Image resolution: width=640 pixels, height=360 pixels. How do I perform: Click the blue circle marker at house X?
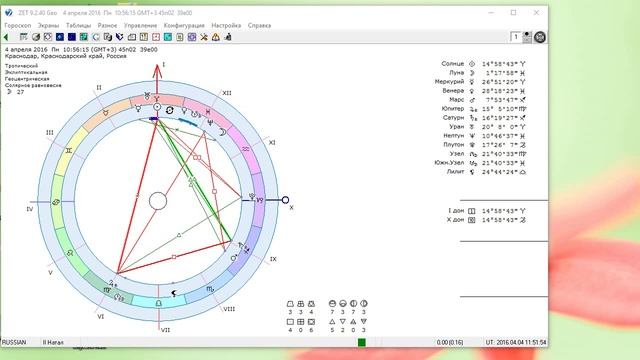pos(285,200)
